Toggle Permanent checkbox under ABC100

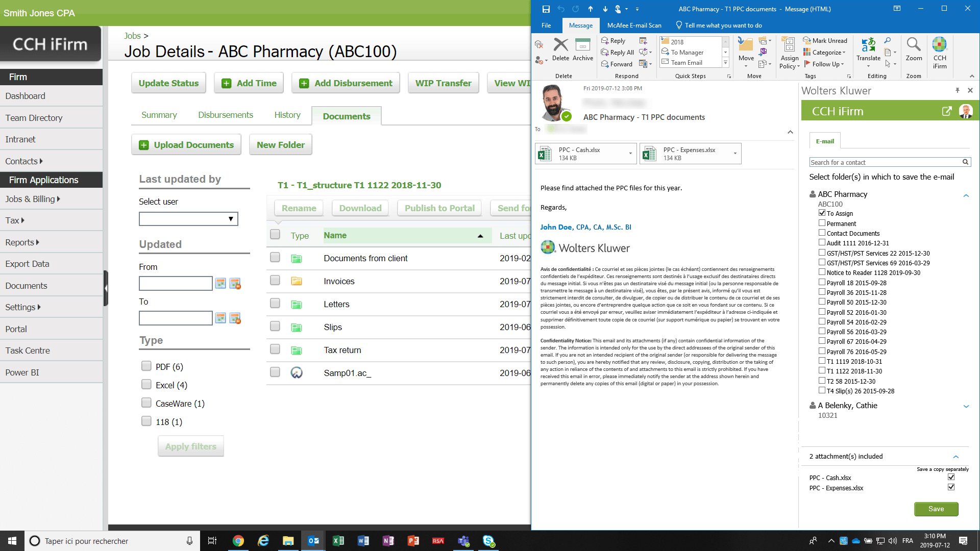coord(822,222)
